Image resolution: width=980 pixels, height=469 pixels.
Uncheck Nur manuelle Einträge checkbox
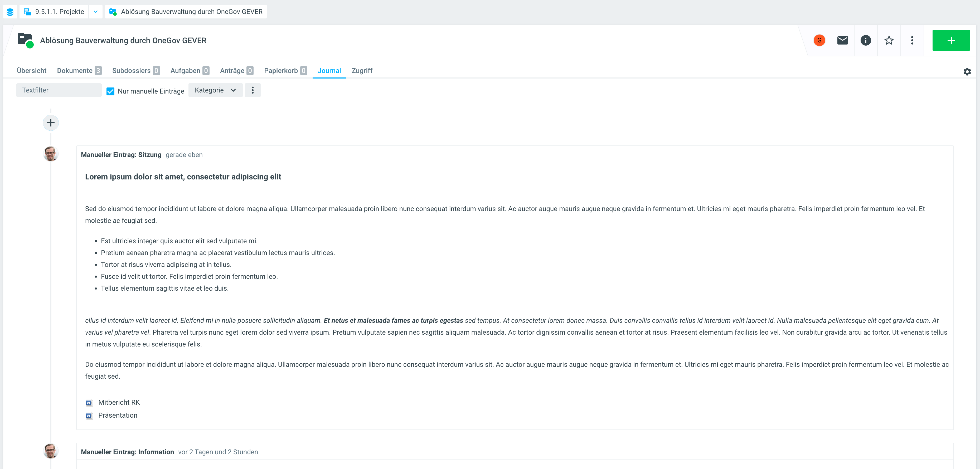point(110,91)
